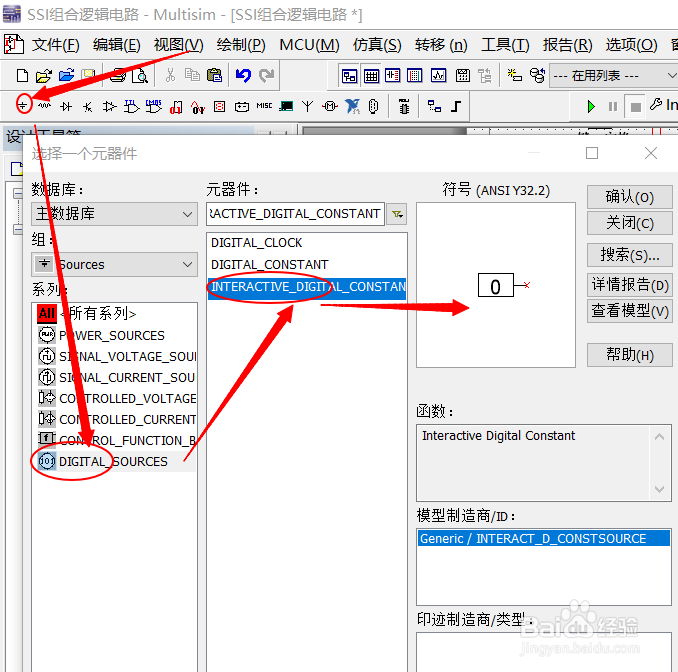Run simulation with green play button
The height and width of the screenshot is (672, 678).
point(591,106)
